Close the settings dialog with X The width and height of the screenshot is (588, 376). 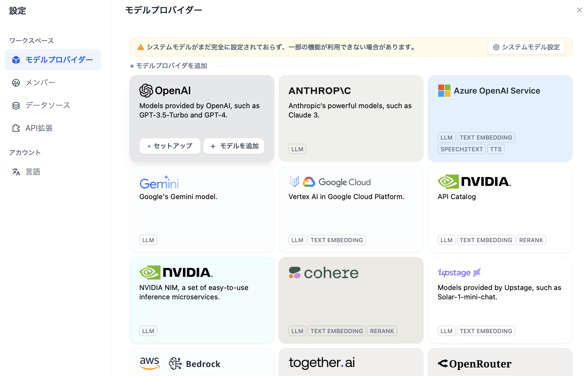(579, 10)
